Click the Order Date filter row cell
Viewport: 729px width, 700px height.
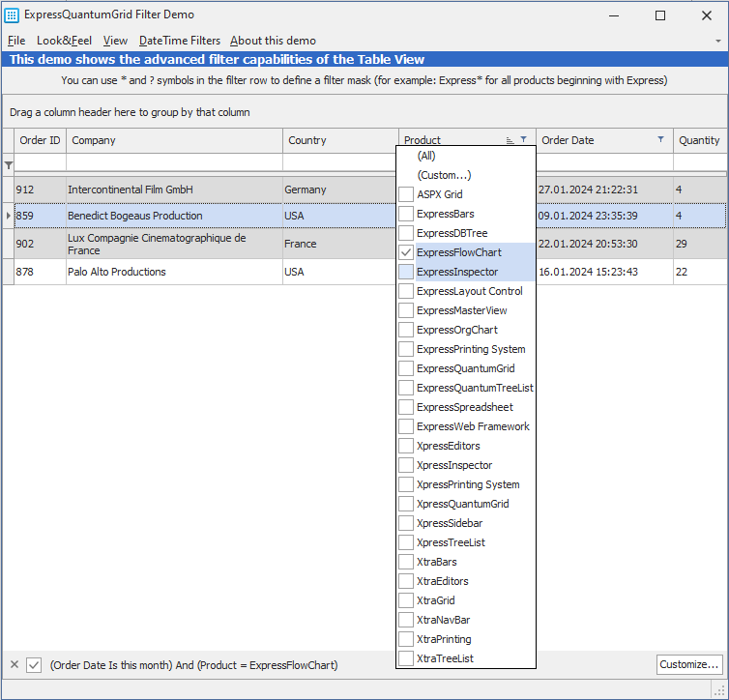[604, 162]
